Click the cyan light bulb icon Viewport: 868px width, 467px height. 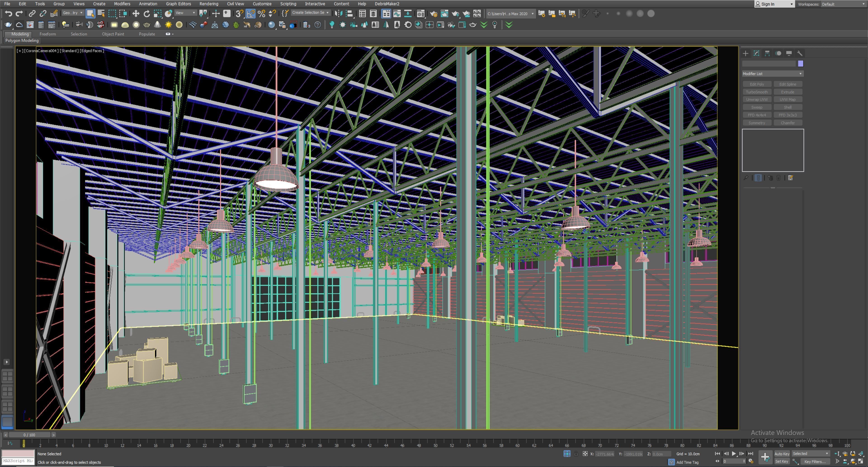(x=332, y=25)
